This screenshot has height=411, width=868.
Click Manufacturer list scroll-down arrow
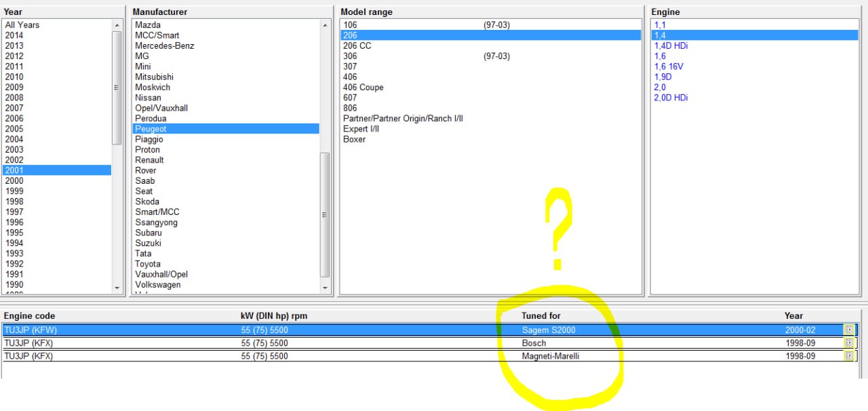[x=325, y=288]
